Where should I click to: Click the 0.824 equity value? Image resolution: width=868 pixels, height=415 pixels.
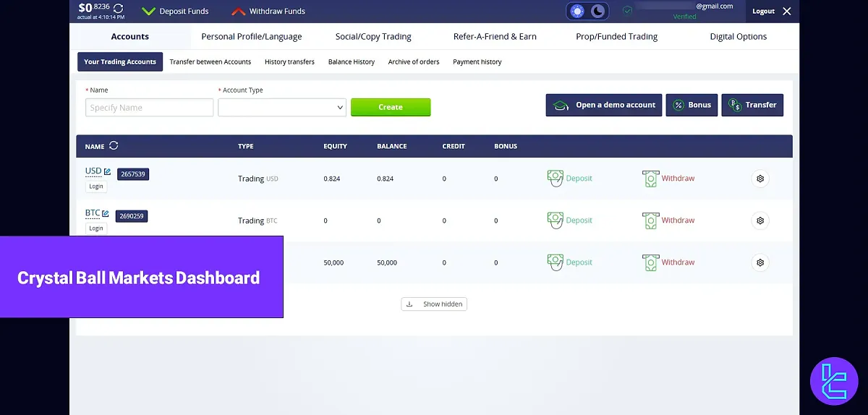(332, 179)
